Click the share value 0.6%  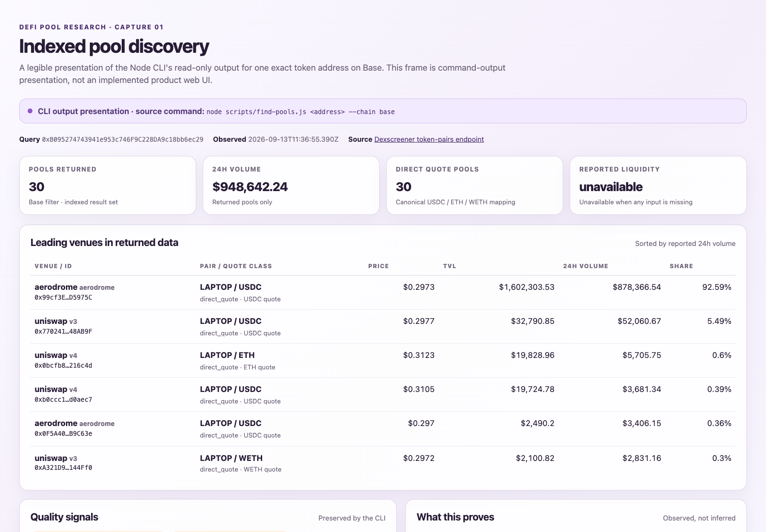click(722, 355)
